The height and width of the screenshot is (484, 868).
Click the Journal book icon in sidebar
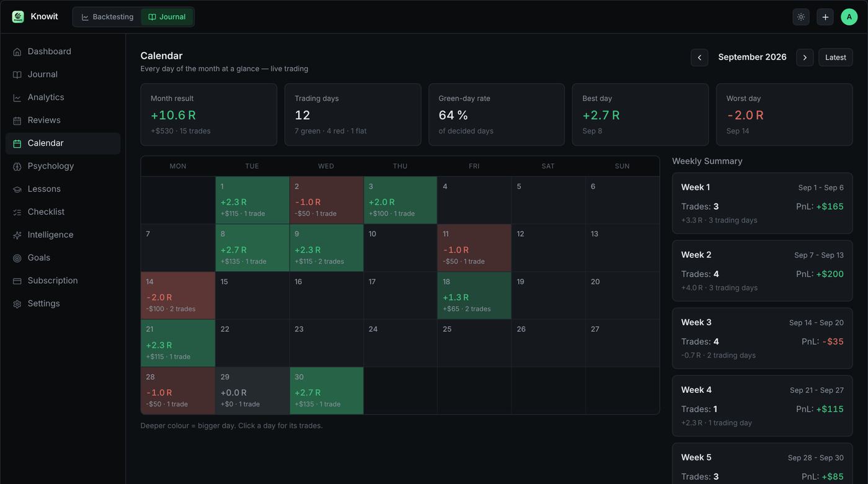point(17,75)
